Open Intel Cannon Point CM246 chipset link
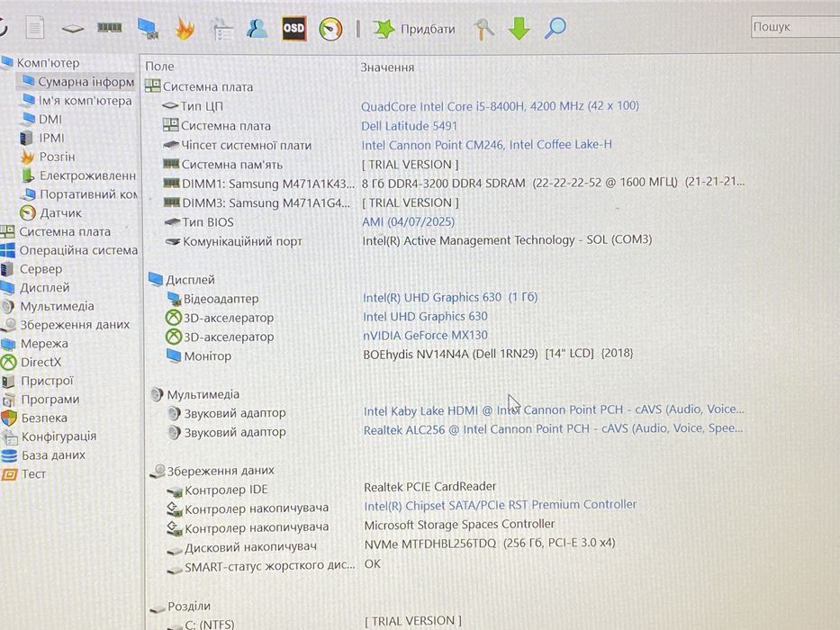This screenshot has height=630, width=840. 486,145
